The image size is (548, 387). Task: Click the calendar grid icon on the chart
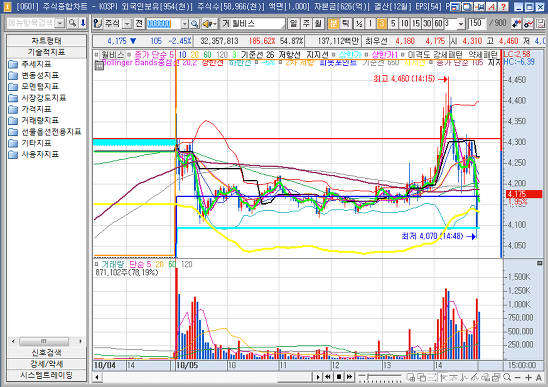point(99,66)
